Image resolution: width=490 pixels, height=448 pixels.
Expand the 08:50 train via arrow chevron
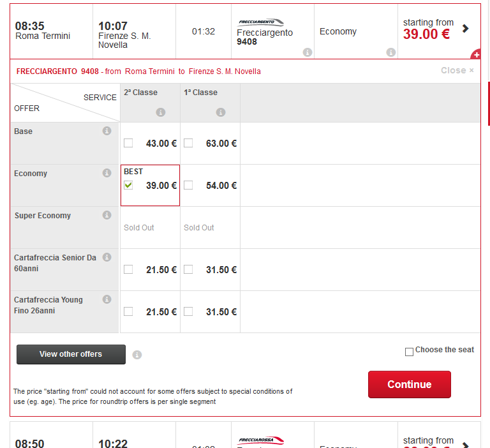465,445
